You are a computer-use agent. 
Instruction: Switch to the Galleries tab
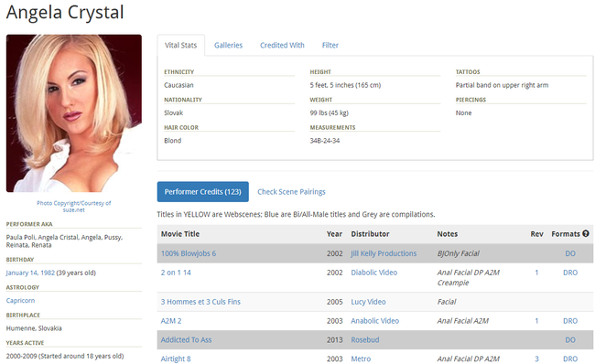tap(228, 45)
